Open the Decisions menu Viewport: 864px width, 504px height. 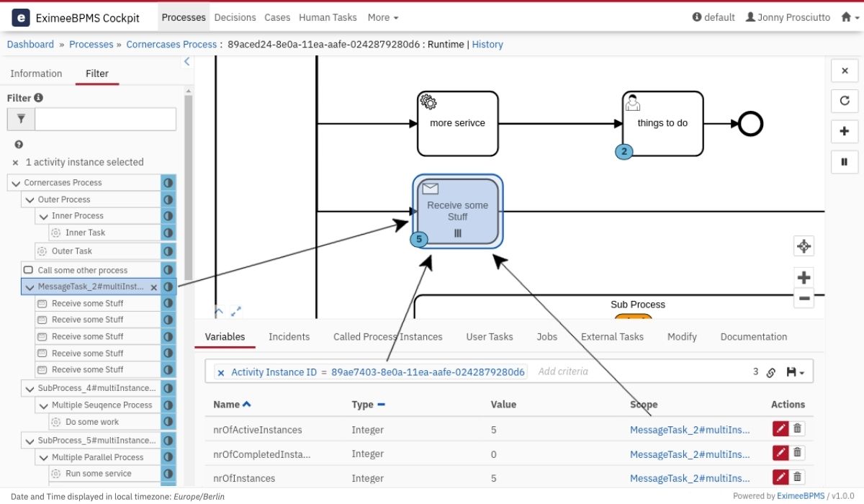[235, 17]
